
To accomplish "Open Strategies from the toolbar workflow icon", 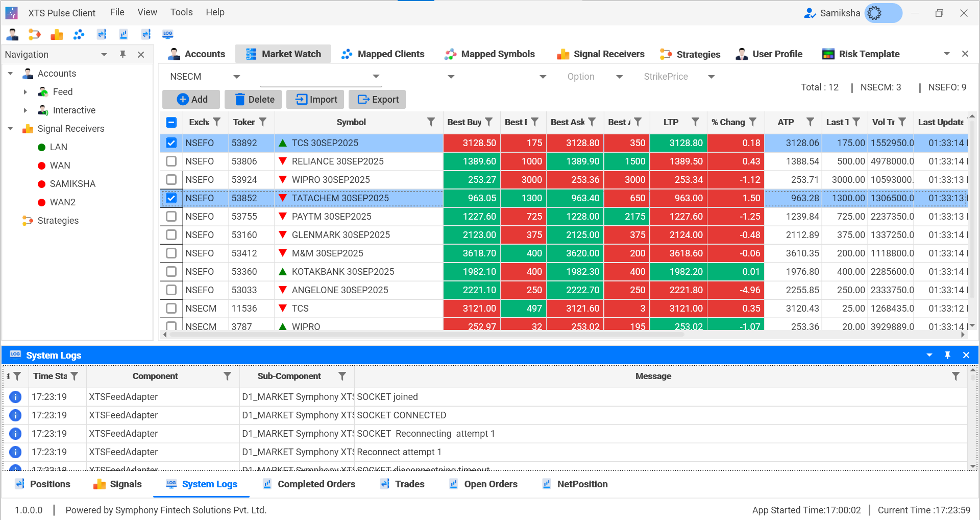I will point(34,34).
